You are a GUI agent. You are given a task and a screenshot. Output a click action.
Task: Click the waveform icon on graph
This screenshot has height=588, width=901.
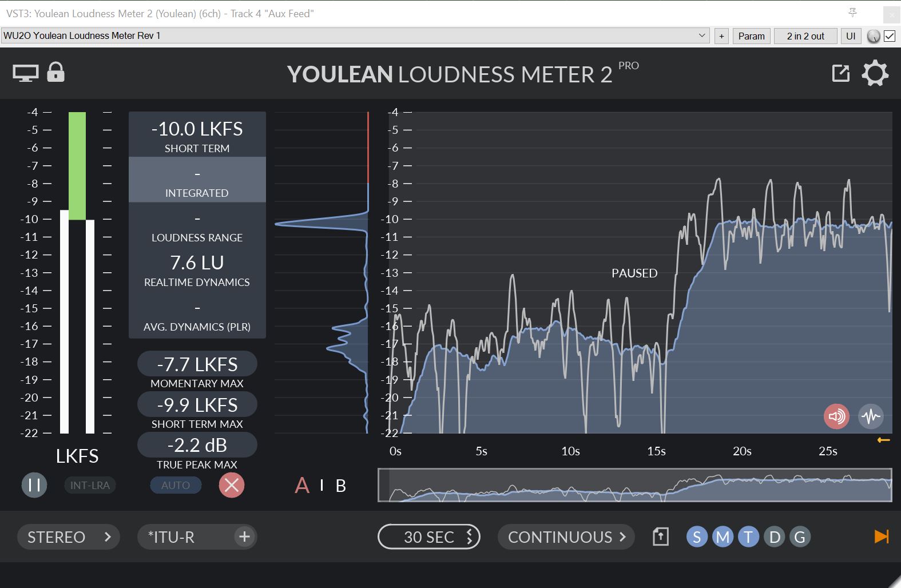pos(871,416)
